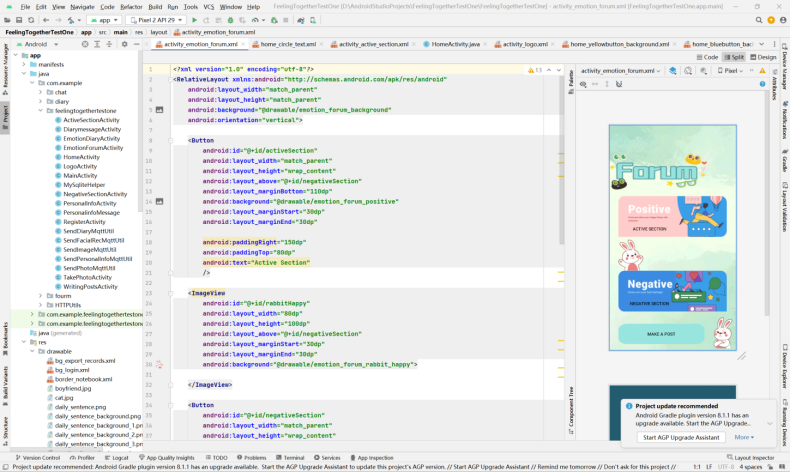This screenshot has height=473, width=791.
Task: Switch editor to Design view mode
Action: pos(763,57)
